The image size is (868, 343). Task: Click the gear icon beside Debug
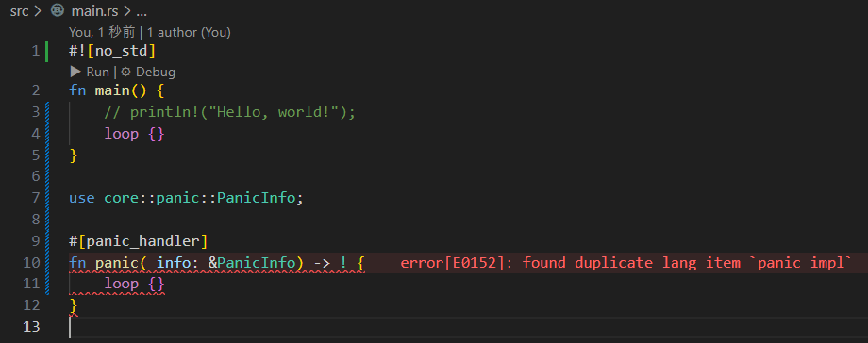(x=125, y=72)
